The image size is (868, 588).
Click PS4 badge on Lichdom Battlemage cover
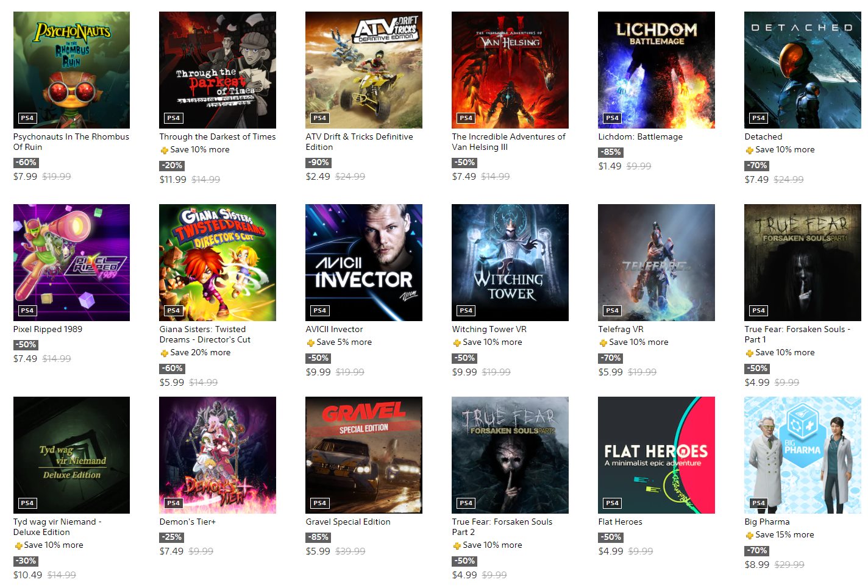[x=613, y=118]
